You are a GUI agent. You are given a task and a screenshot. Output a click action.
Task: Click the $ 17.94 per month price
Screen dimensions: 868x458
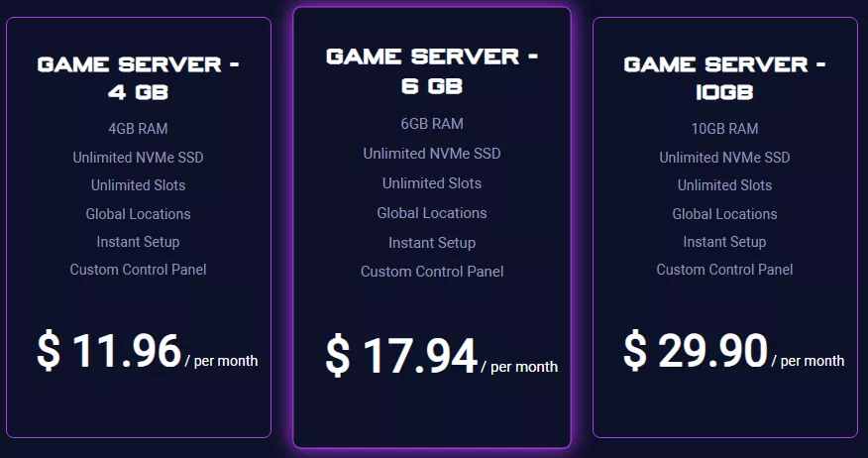tap(441, 357)
